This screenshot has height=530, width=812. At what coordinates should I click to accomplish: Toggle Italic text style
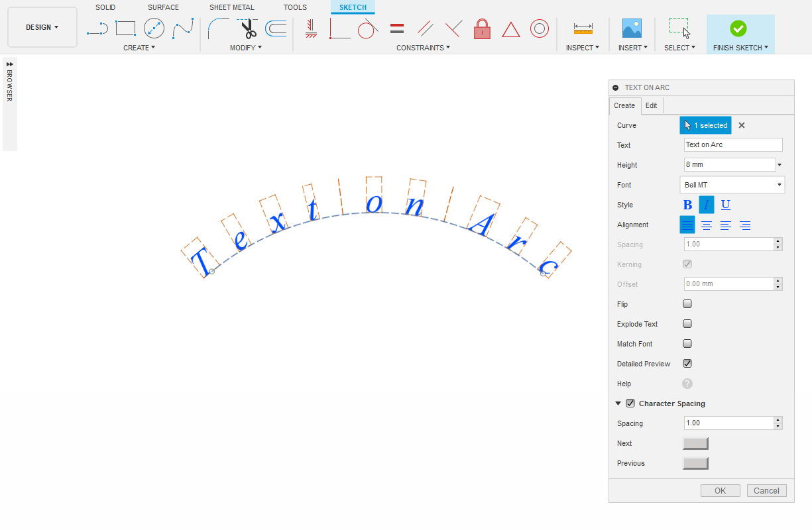707,205
